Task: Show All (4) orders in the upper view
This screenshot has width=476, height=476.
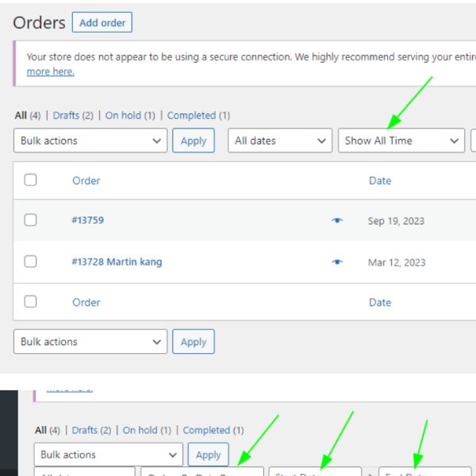Action: (x=28, y=116)
